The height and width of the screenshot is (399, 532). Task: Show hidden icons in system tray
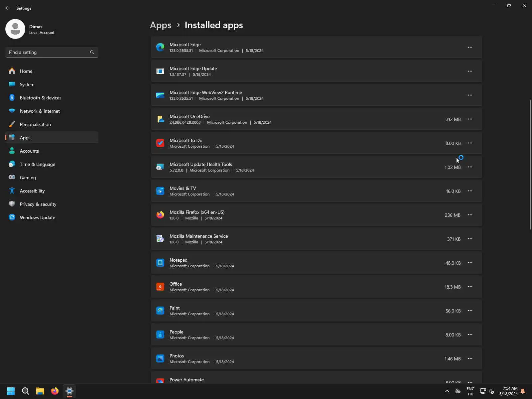(447, 391)
